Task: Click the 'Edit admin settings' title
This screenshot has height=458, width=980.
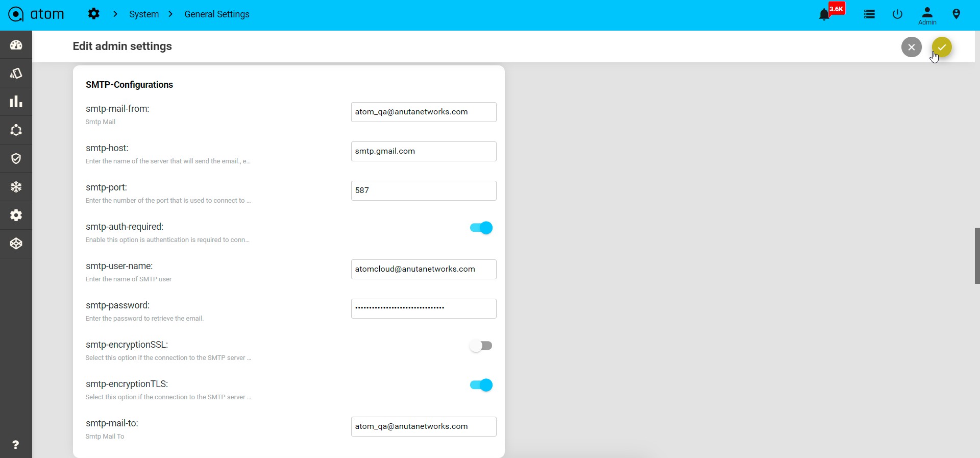Action: [122, 46]
